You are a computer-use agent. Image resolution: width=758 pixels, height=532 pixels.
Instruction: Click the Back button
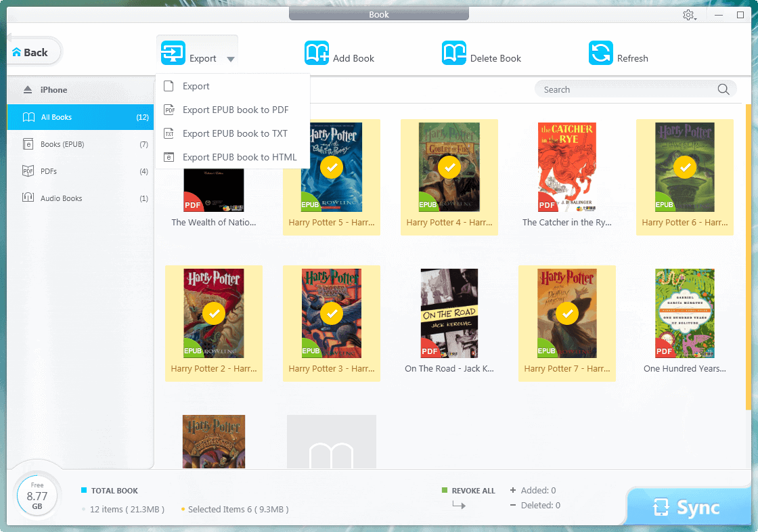click(x=30, y=51)
